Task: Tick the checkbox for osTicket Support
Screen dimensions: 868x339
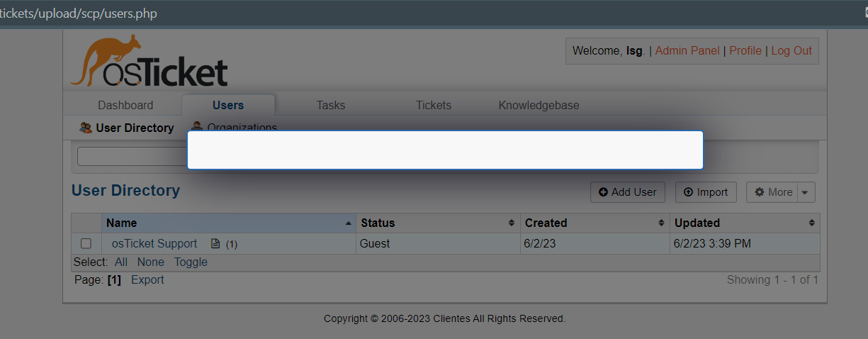Action: pyautogui.click(x=86, y=244)
